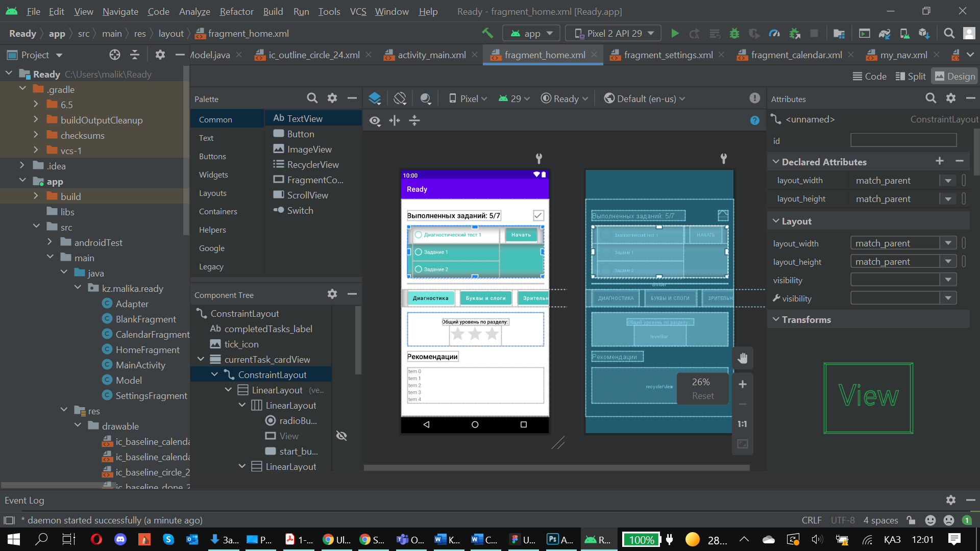Open the Pixel device dropdown
This screenshot has width=980, height=551.
[x=468, y=98]
